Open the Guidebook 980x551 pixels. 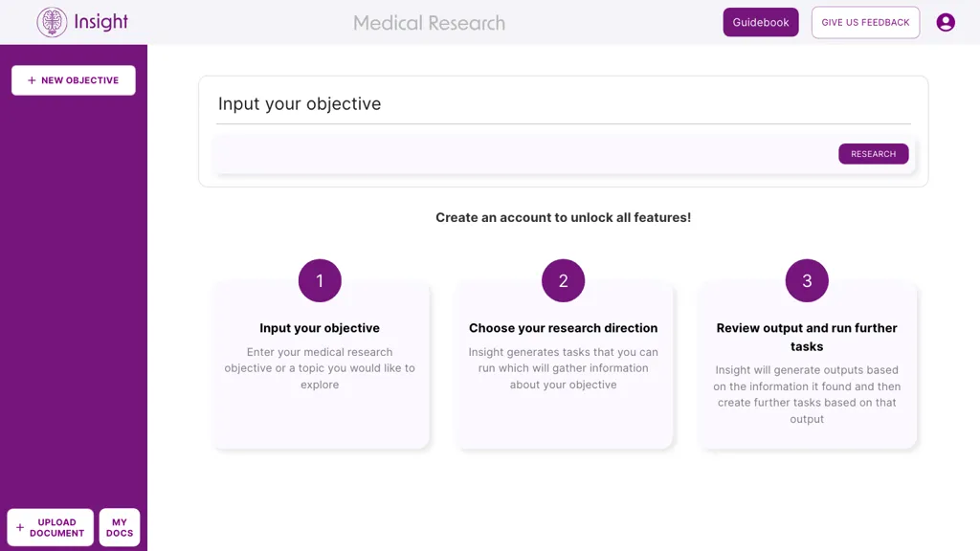(760, 21)
